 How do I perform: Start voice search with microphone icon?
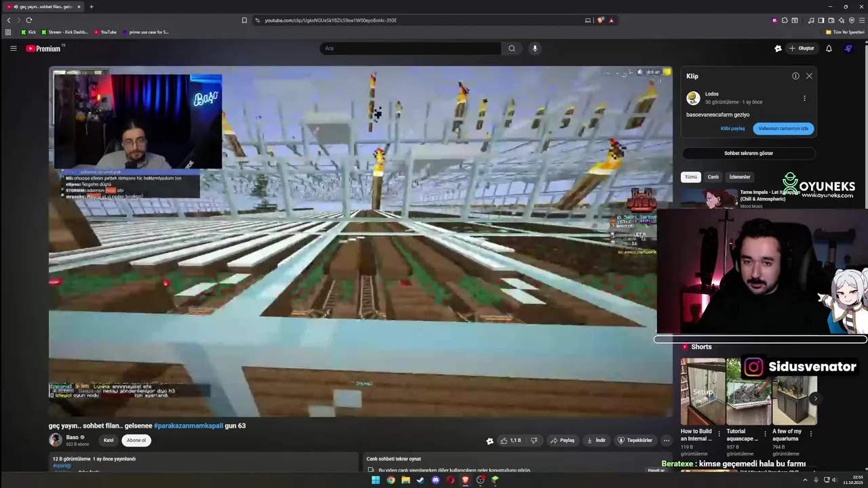(535, 48)
